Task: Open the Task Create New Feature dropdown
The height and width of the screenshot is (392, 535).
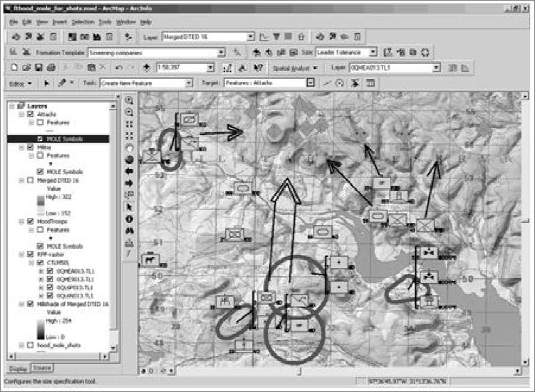Action: (189, 83)
